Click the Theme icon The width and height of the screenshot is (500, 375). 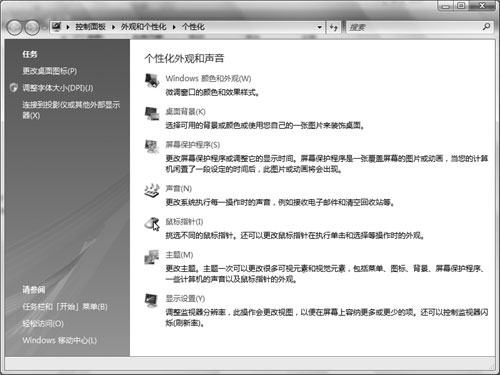pos(152,257)
